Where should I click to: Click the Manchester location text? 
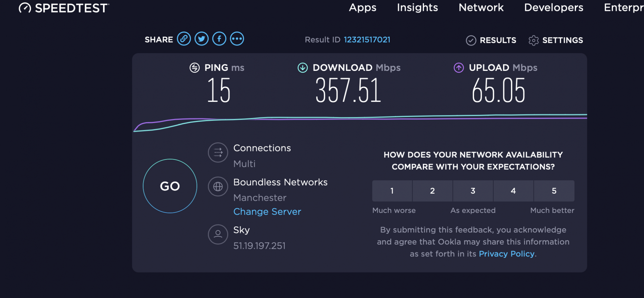pyautogui.click(x=260, y=198)
